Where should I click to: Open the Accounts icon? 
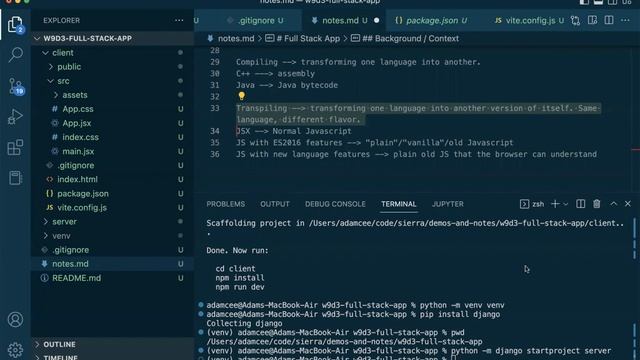[x=15, y=320]
